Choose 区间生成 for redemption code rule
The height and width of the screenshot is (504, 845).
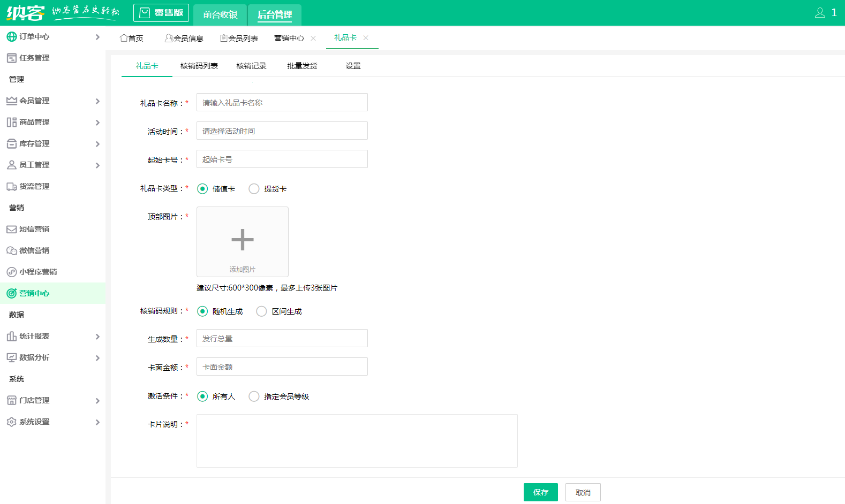pyautogui.click(x=261, y=311)
